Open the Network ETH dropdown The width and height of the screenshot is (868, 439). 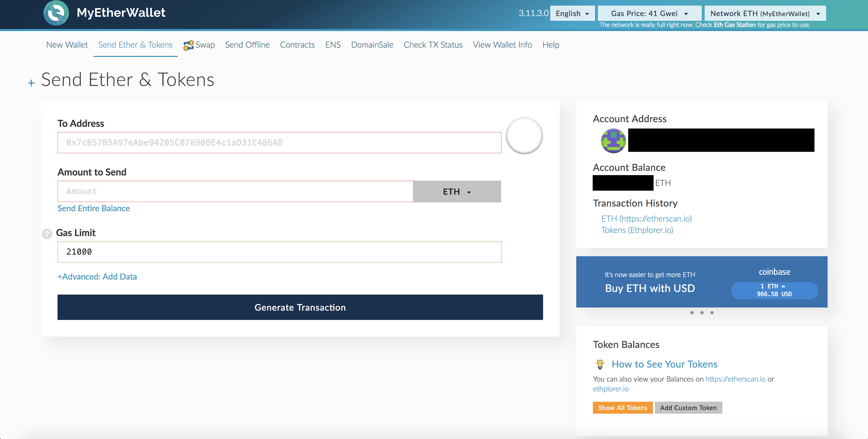pyautogui.click(x=765, y=13)
